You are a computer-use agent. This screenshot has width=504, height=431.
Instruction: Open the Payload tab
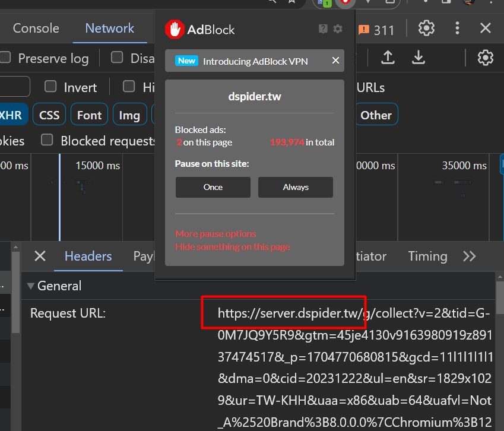144,256
